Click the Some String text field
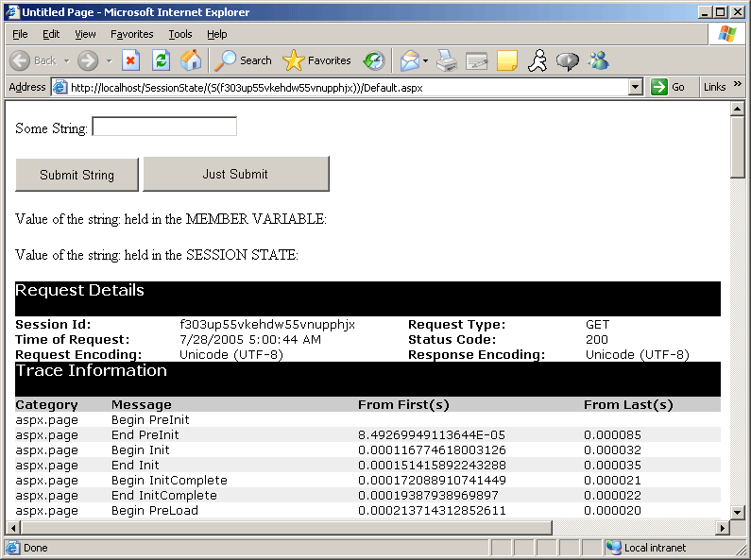751x560 pixels. (x=164, y=127)
